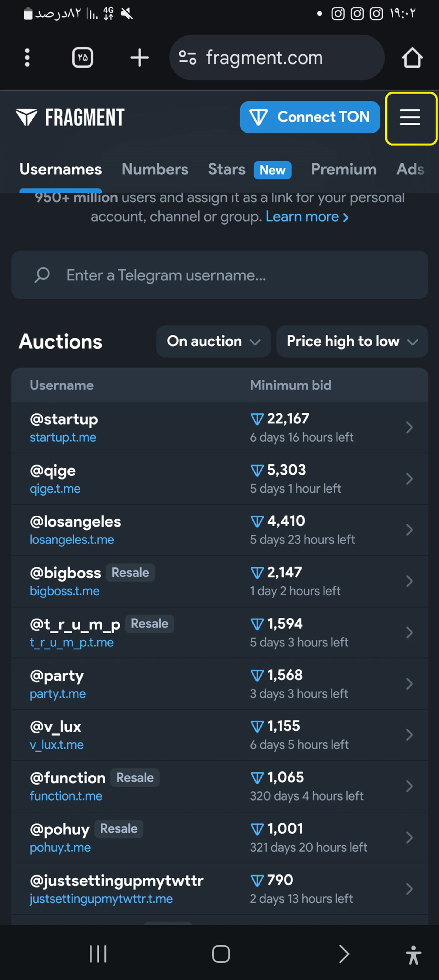Tap the Android recent apps icon
This screenshot has height=980, width=439.
click(98, 954)
